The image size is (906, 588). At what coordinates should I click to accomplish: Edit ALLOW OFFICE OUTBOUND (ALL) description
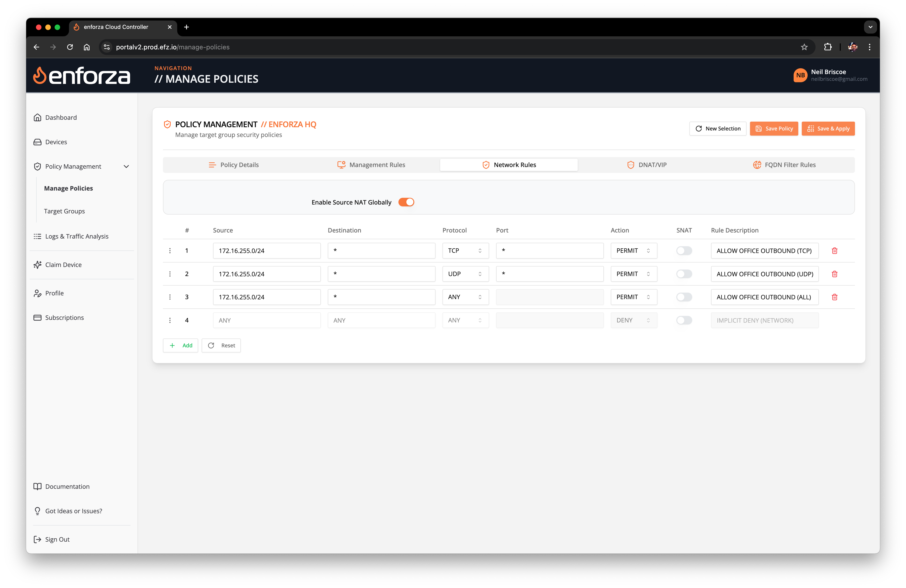tap(765, 297)
